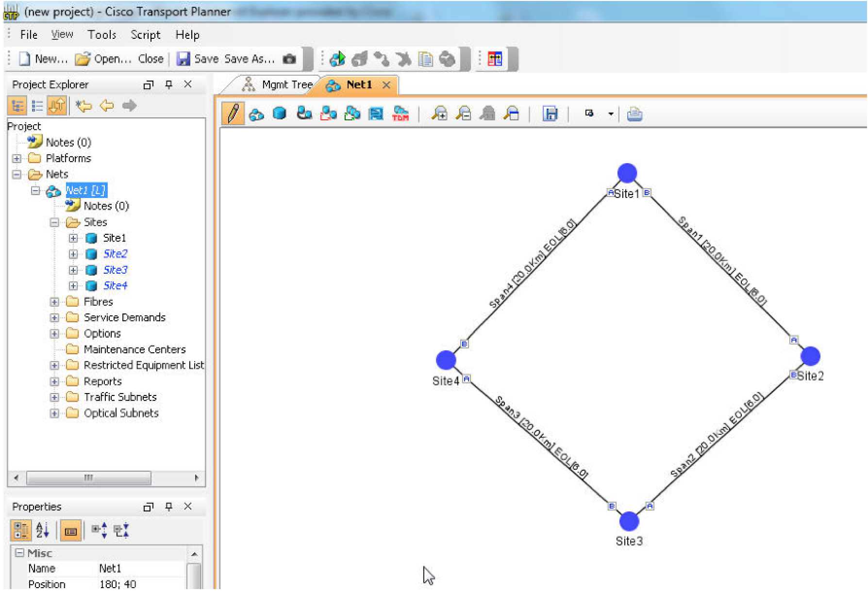Viewport: 868px width, 592px height.
Task: Collapse the Misc properties section
Action: click(19, 553)
